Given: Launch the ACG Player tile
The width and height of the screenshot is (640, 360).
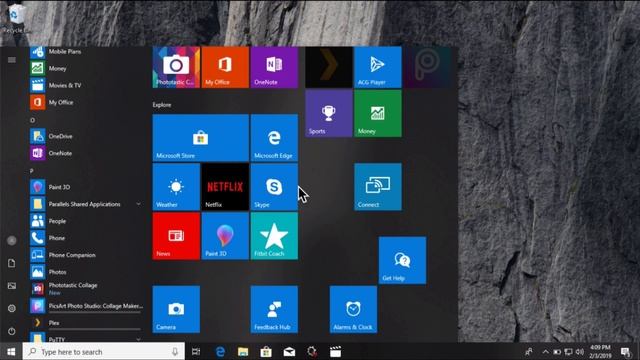Looking at the screenshot, I should point(378,67).
